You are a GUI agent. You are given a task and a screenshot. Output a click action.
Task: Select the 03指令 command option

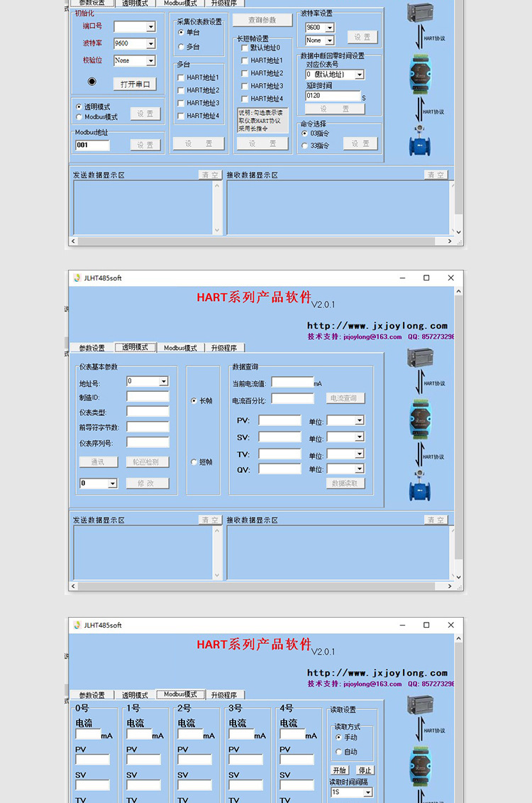[x=304, y=133]
